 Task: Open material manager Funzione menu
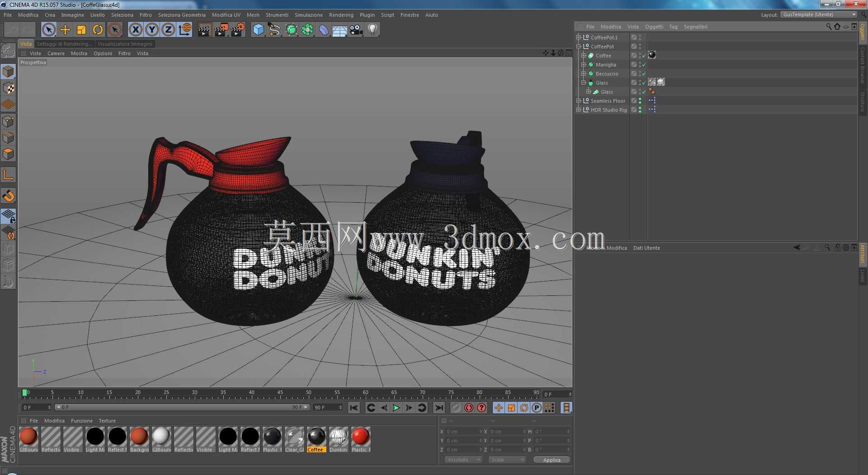tap(82, 421)
